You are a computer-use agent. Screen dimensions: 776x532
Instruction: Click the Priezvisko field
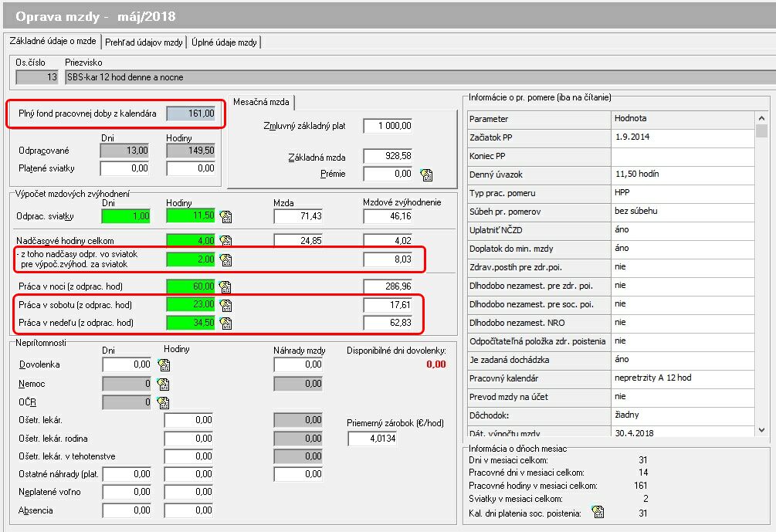pyautogui.click(x=420, y=77)
